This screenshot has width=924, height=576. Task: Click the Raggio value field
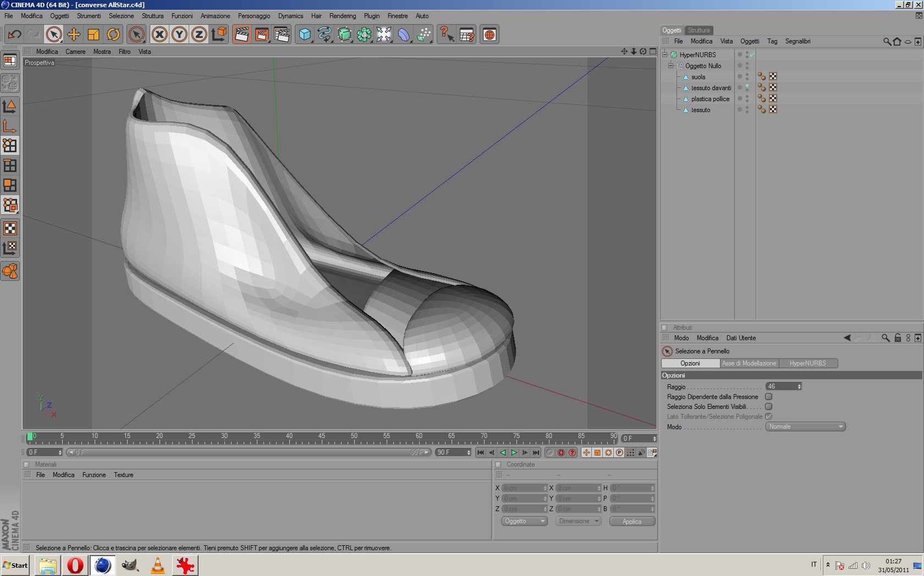[781, 386]
